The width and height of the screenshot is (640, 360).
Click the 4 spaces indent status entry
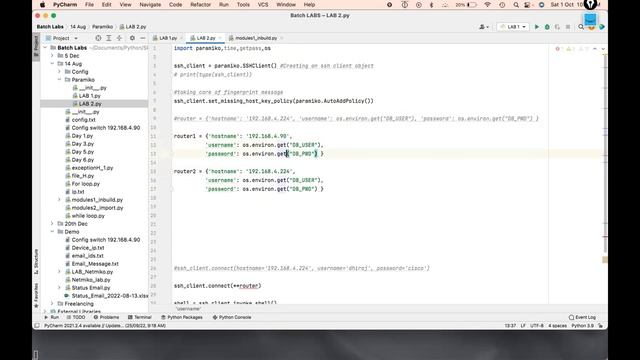pyautogui.click(x=557, y=326)
